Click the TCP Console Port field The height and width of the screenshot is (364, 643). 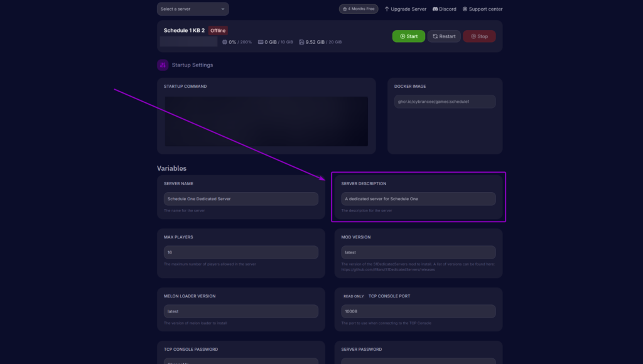[x=418, y=311]
